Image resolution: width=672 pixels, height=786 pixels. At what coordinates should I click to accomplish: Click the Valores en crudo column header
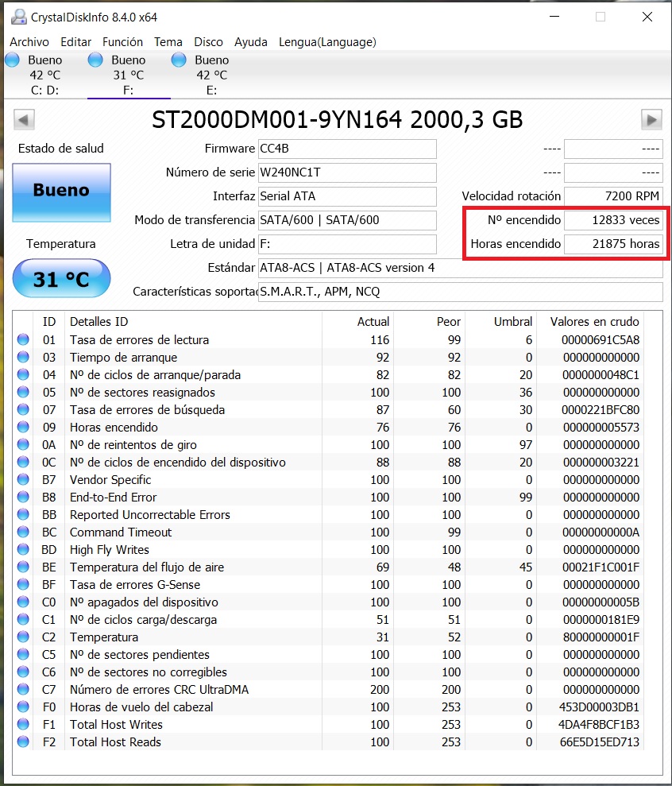[x=594, y=322]
